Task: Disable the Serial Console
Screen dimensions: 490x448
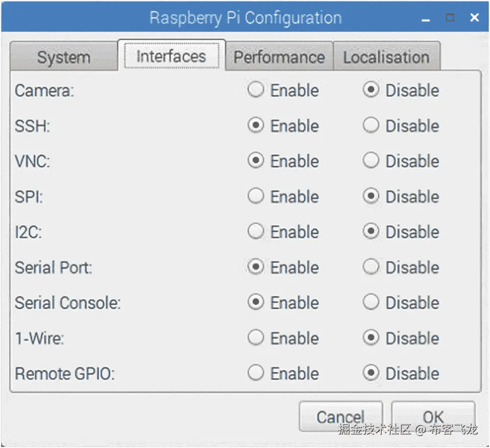Action: point(371,303)
